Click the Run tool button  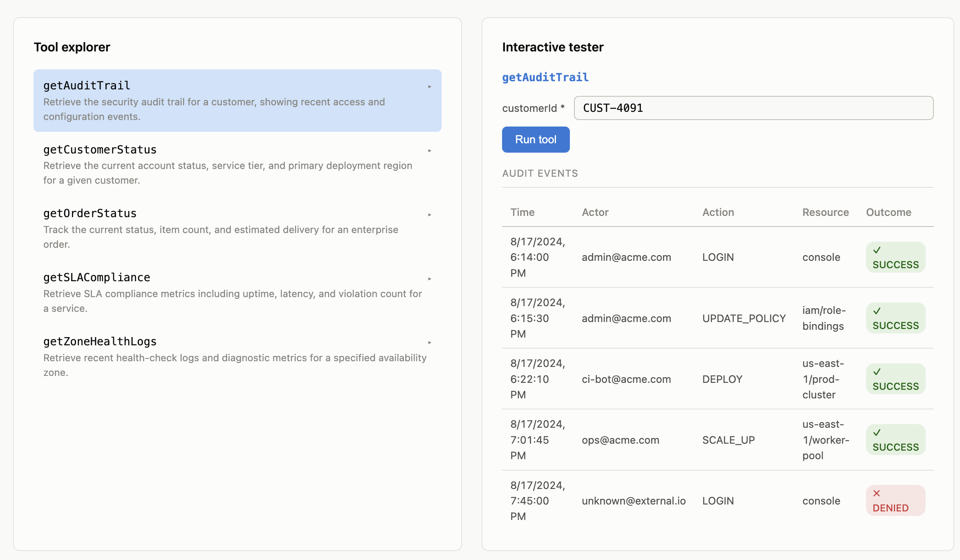[536, 140]
